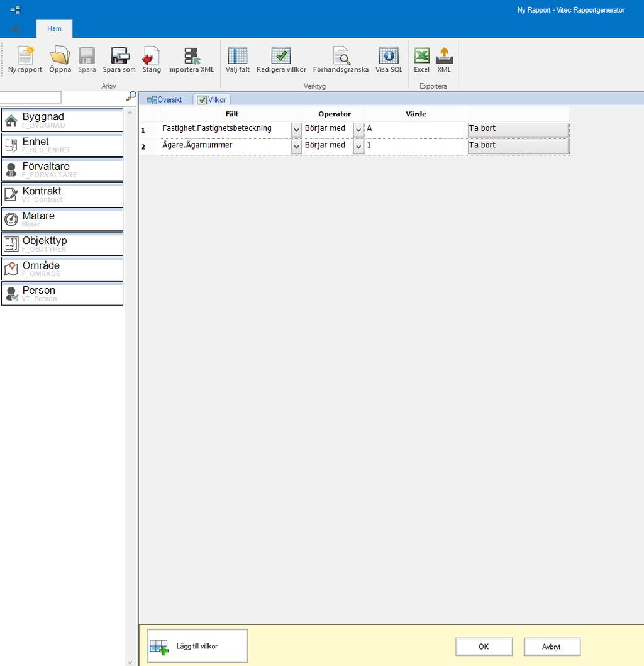
Task: Select the Enhet table
Action: click(x=62, y=145)
